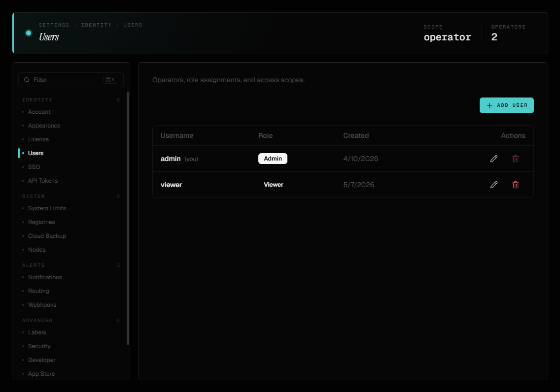Click the Role column header

point(265,135)
